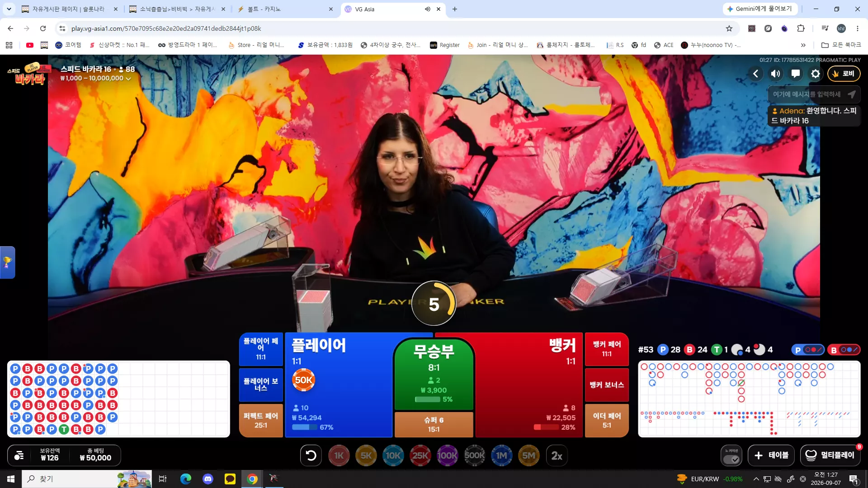
Task: Click the undo bet button
Action: (311, 455)
